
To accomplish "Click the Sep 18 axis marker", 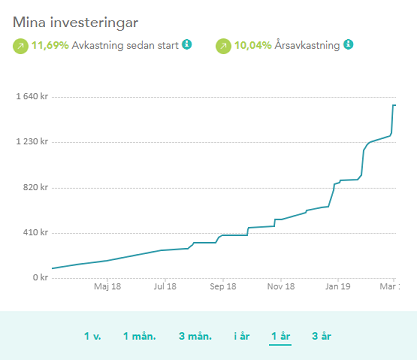I will pyautogui.click(x=223, y=286).
